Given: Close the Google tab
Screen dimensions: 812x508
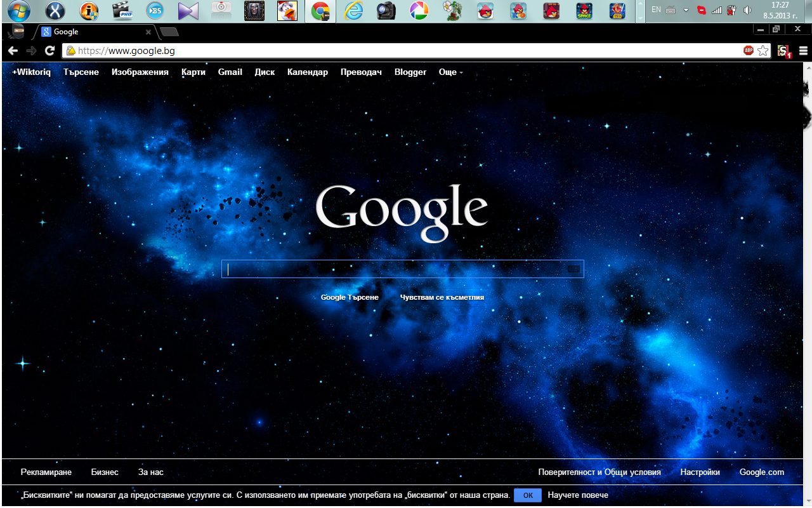Looking at the screenshot, I should pyautogui.click(x=148, y=32).
